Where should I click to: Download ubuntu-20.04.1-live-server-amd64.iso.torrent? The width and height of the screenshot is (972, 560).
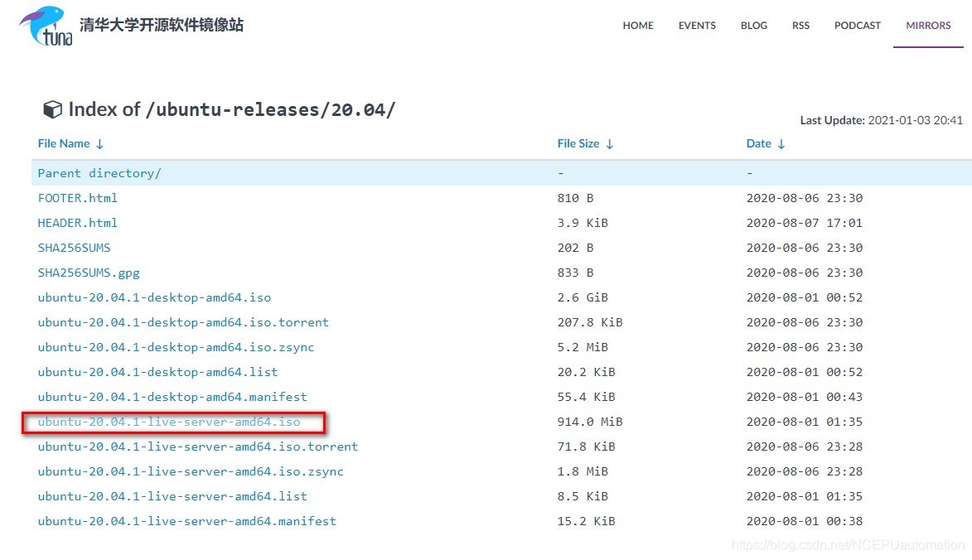(x=198, y=447)
